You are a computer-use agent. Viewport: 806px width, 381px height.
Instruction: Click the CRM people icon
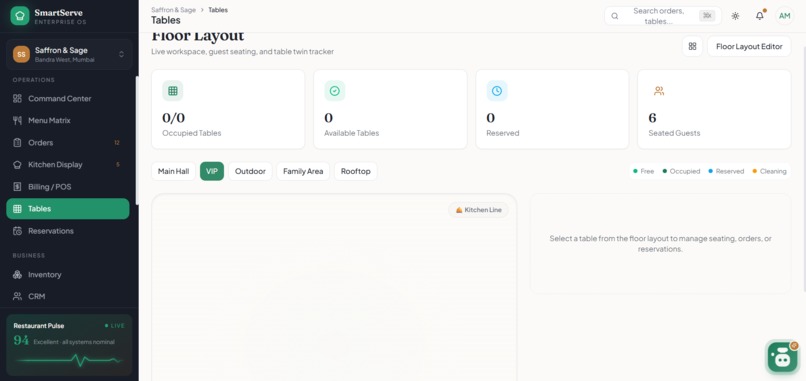click(17, 296)
